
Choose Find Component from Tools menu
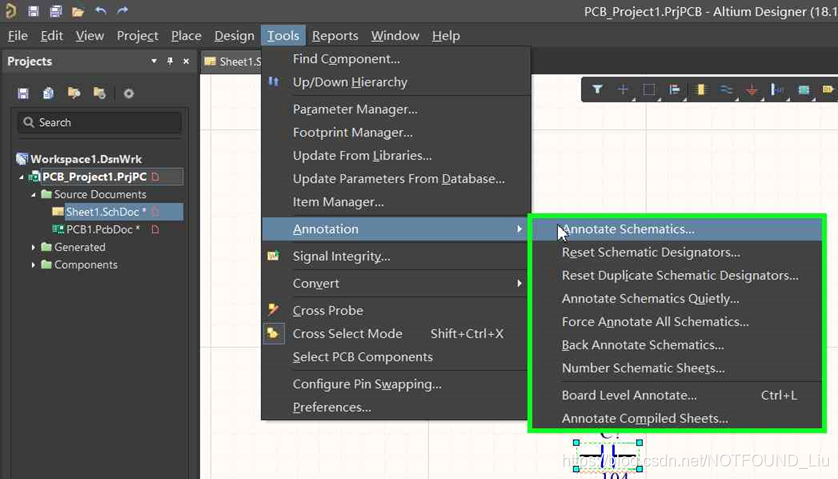pyautogui.click(x=395, y=59)
